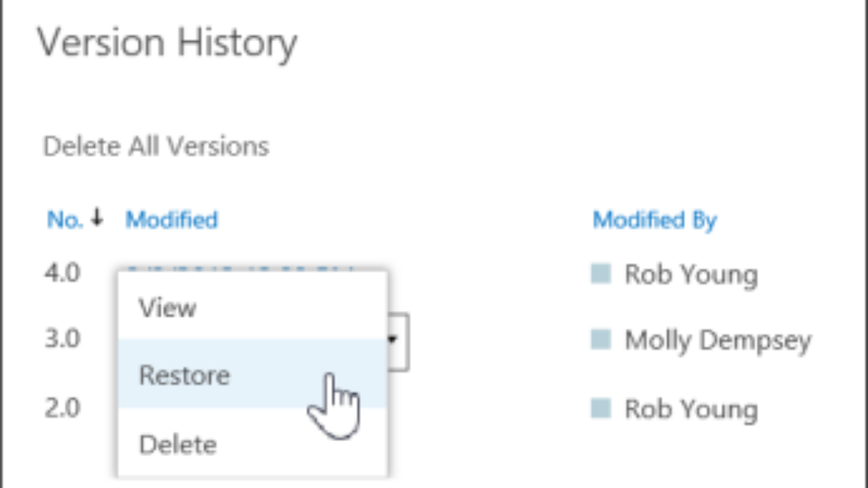Select Restore in the context menu
Image resolution: width=868 pixels, height=488 pixels.
click(x=184, y=375)
